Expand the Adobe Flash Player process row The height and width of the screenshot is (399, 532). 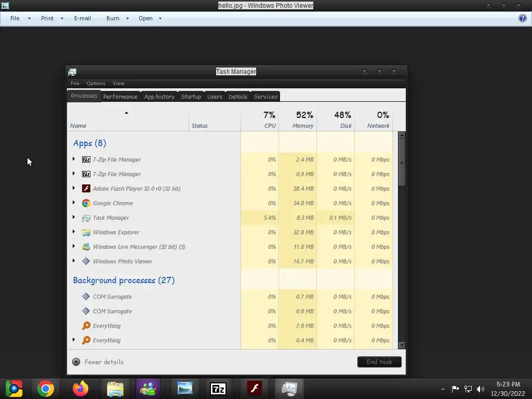(74, 188)
